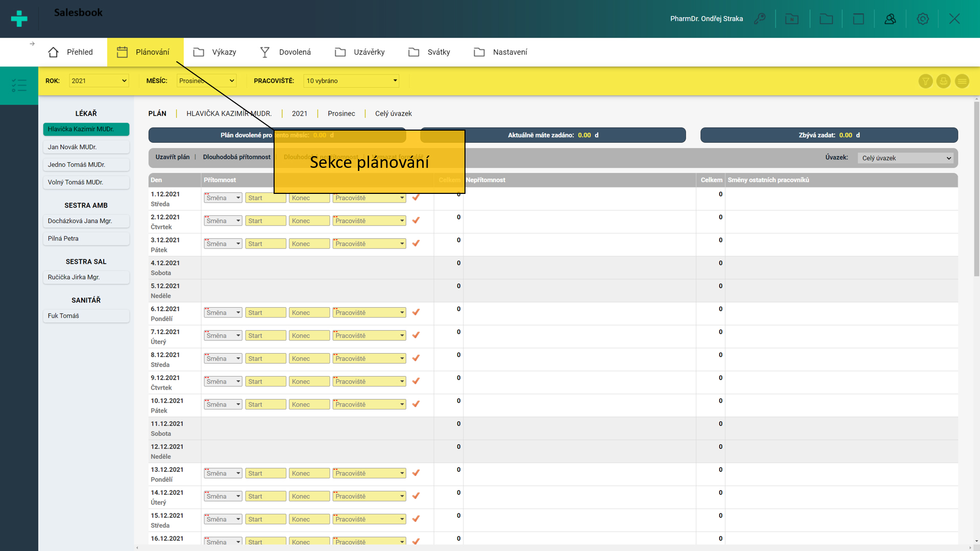This screenshot has width=980, height=551.
Task: Open the hamburger menu icon in the yellow bar
Action: (962, 81)
